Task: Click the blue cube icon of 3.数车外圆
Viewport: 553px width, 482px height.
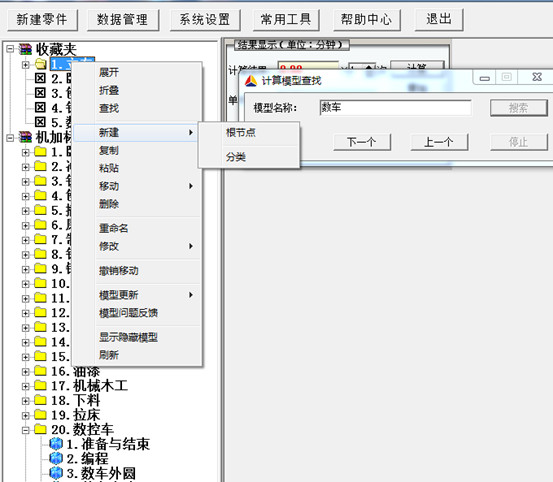Action: click(x=56, y=473)
